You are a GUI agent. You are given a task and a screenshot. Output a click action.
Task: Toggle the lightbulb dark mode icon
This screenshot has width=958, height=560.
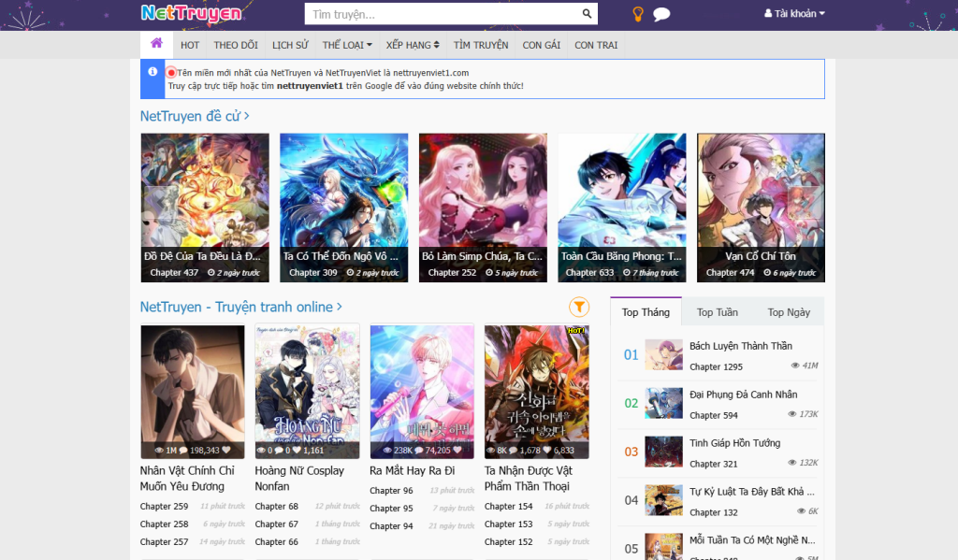click(638, 14)
